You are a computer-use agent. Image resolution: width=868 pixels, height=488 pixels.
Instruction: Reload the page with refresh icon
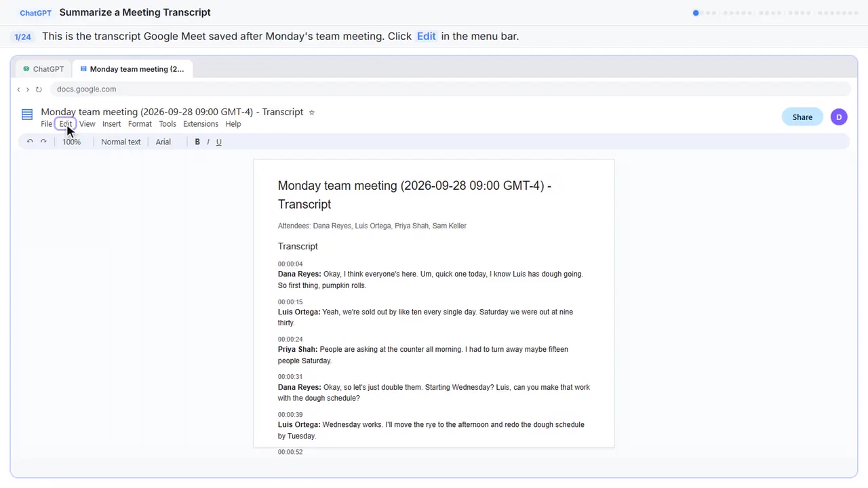tap(39, 89)
